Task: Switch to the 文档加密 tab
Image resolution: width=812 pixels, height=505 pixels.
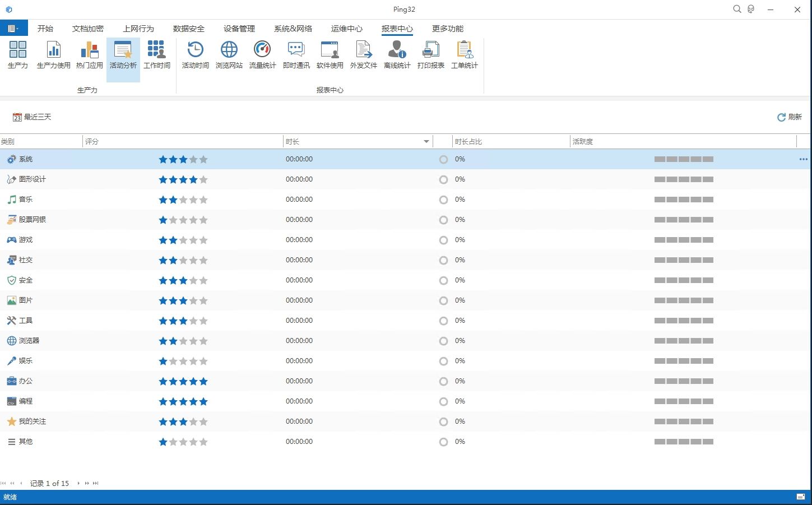Action: [88, 29]
